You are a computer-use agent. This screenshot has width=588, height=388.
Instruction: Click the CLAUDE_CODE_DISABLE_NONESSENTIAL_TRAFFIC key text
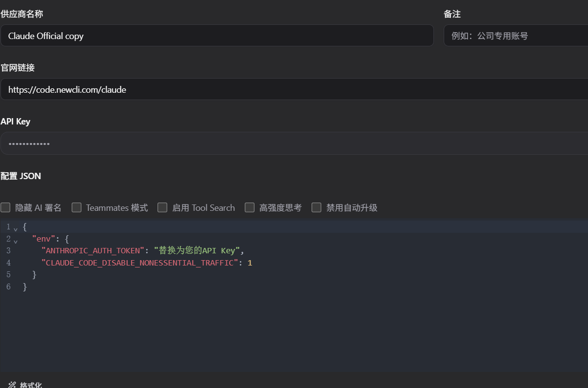click(x=140, y=263)
